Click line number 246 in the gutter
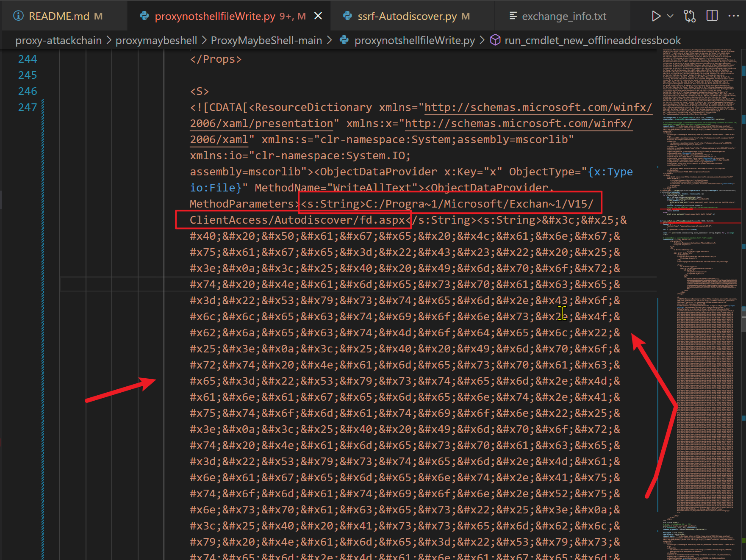This screenshot has height=560, width=746. pos(28,91)
